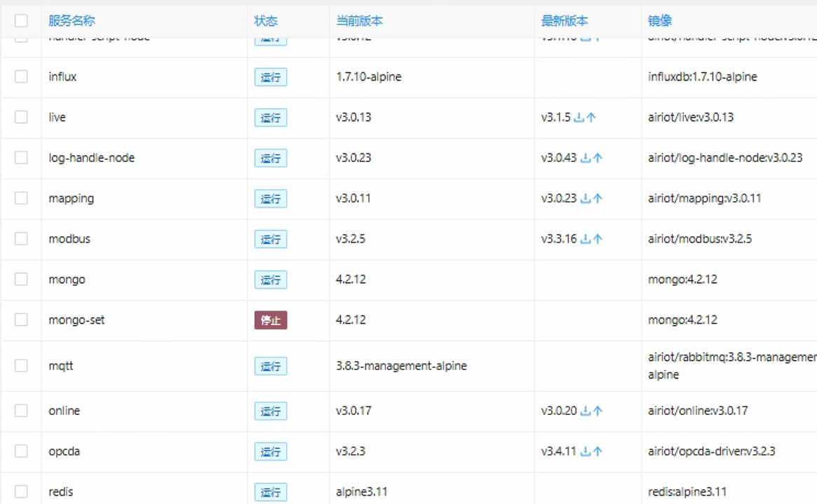Check the influx service checkbox
This screenshot has height=504, width=817.
pos(21,76)
